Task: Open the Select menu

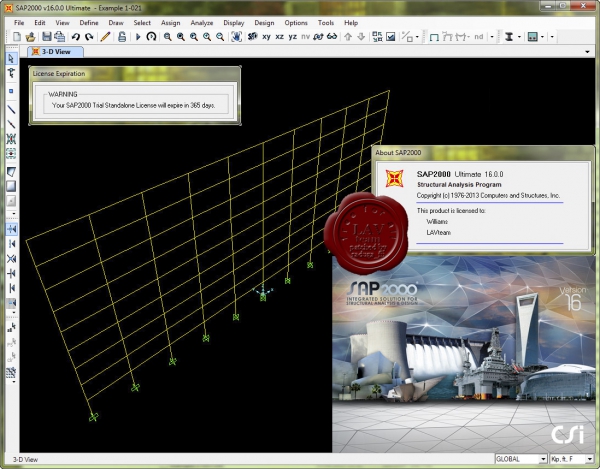Action: [x=142, y=23]
